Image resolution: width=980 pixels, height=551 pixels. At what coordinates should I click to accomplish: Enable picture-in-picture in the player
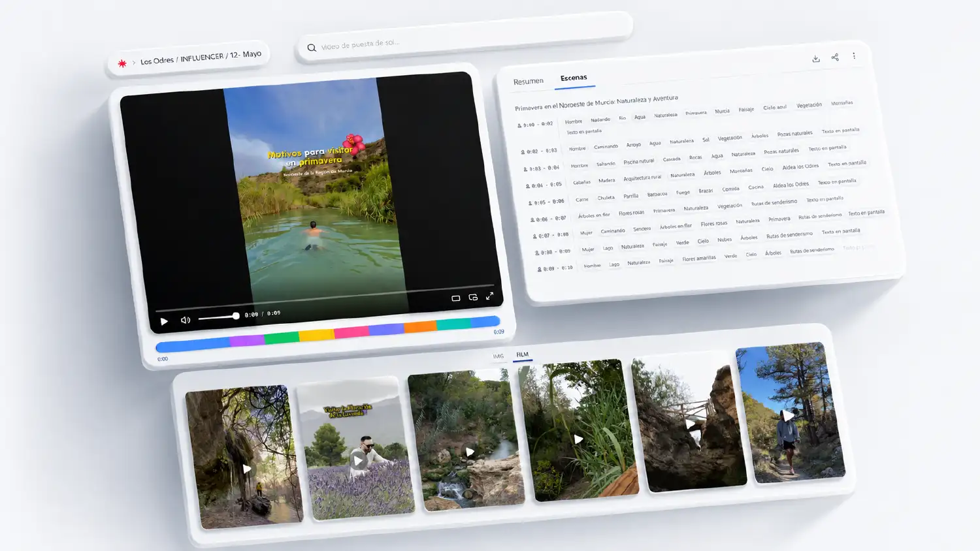pyautogui.click(x=473, y=297)
